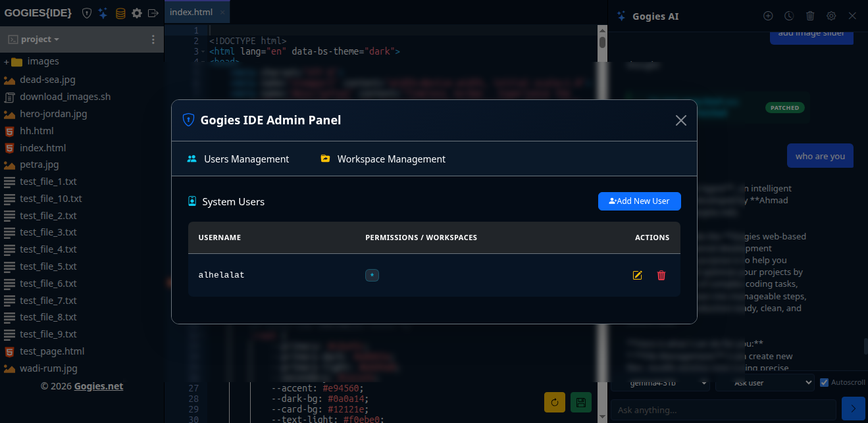Close the index.html editor tab

[222, 12]
